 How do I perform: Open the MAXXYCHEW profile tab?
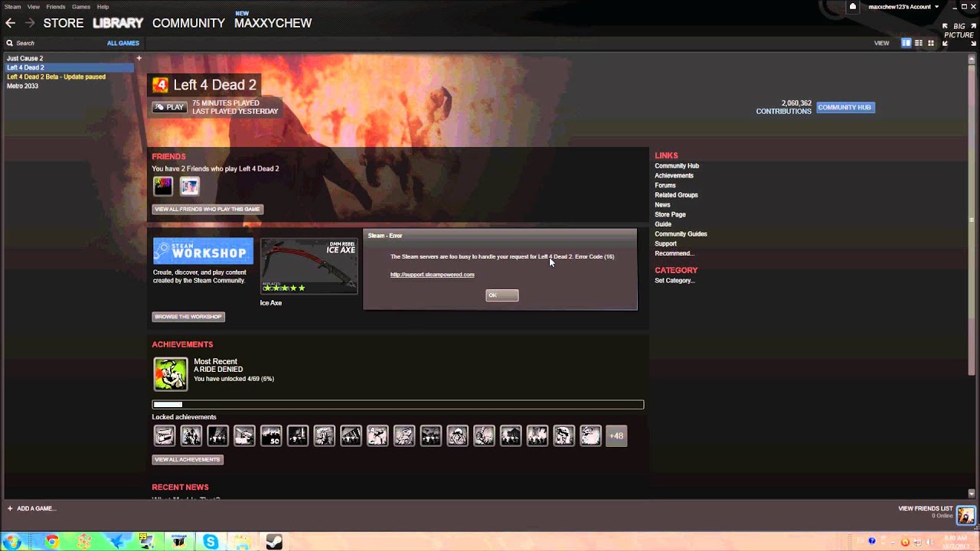click(273, 24)
